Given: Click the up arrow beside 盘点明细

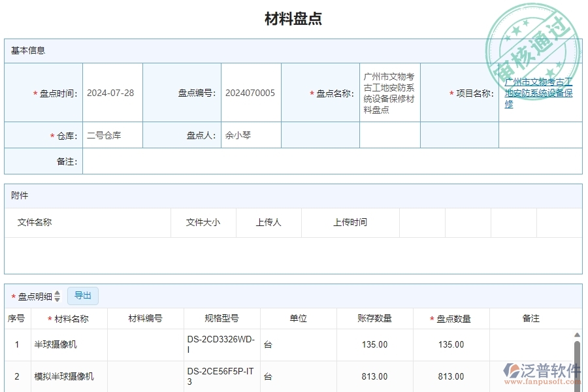Looking at the screenshot, I should (x=58, y=293).
